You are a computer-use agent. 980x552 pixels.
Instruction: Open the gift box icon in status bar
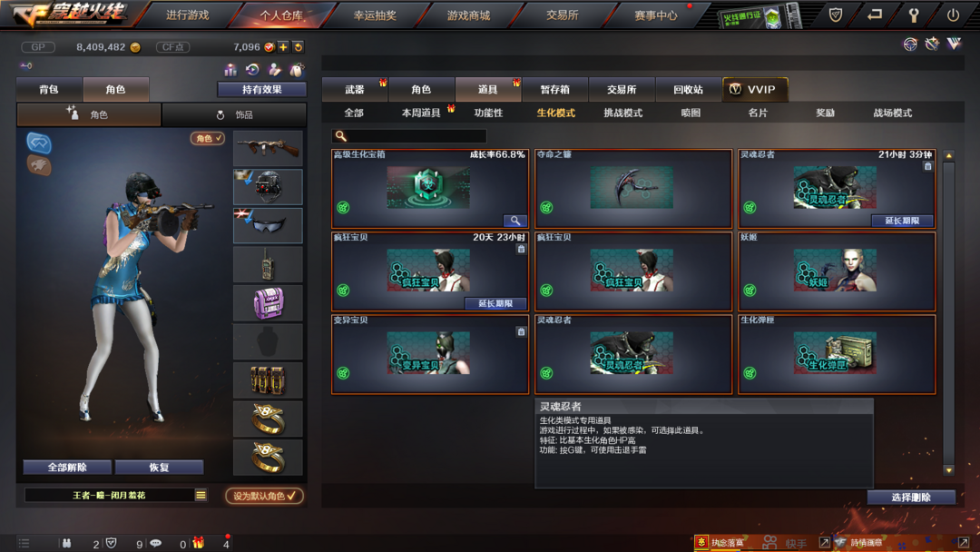point(198,543)
